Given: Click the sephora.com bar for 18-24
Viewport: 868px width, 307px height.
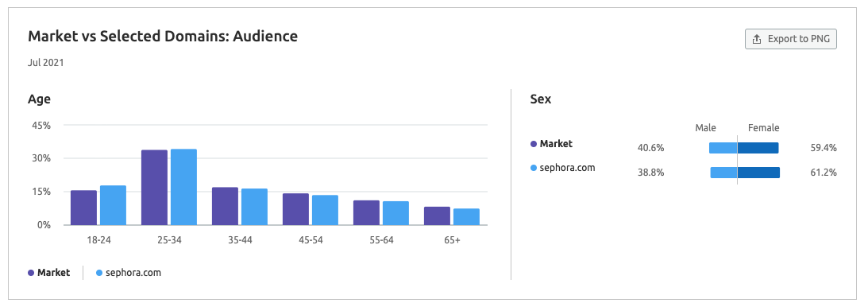Looking at the screenshot, I should tap(113, 205).
